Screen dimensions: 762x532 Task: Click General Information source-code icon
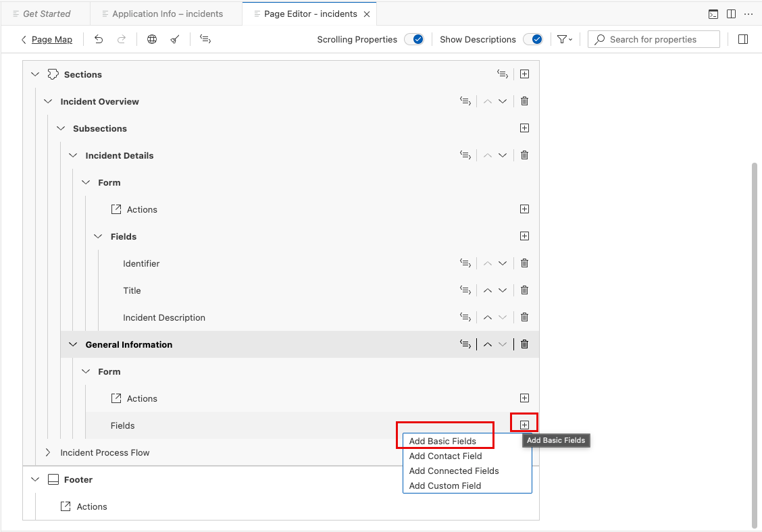(465, 344)
